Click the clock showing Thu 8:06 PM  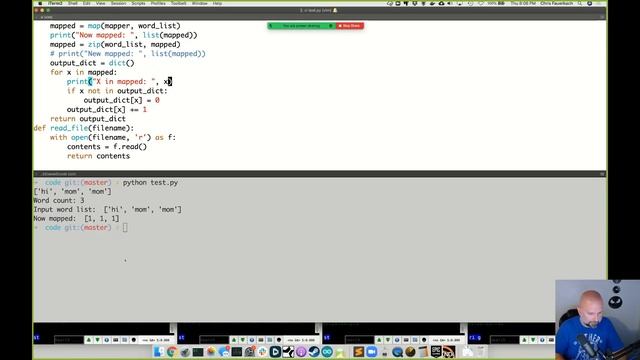[x=523, y=3]
